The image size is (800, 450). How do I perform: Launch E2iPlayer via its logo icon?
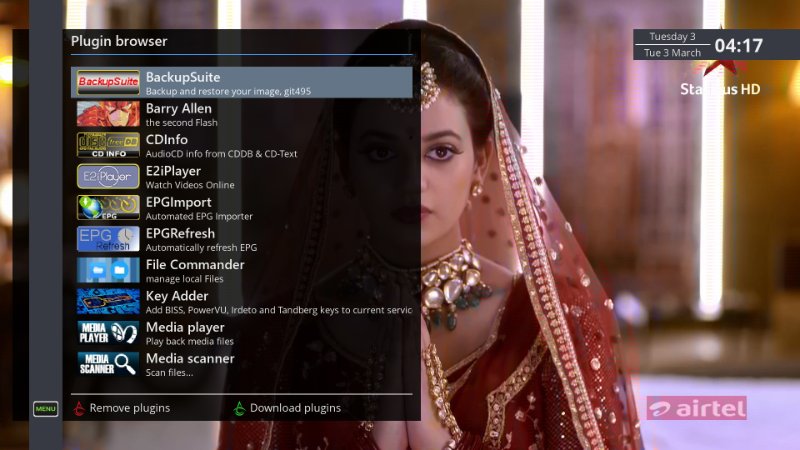coord(108,177)
